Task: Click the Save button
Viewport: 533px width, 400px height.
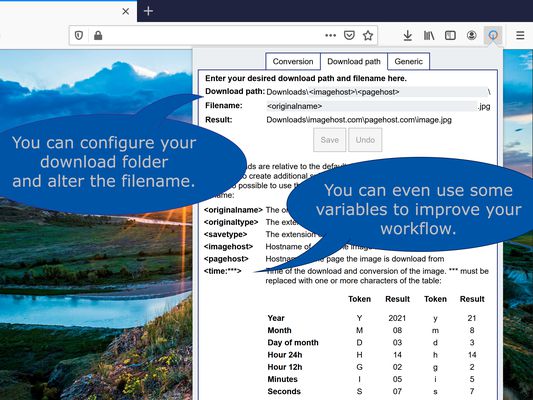Action: 329,140
